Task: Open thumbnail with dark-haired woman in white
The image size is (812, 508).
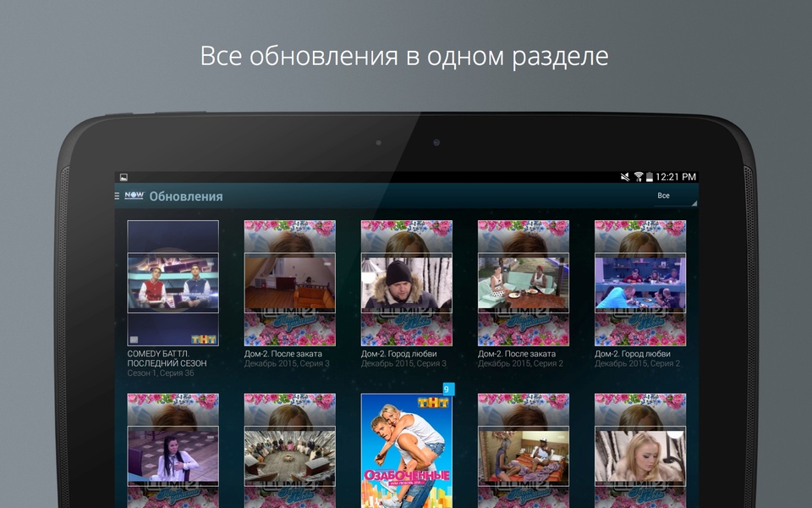Action: pyautogui.click(x=173, y=450)
